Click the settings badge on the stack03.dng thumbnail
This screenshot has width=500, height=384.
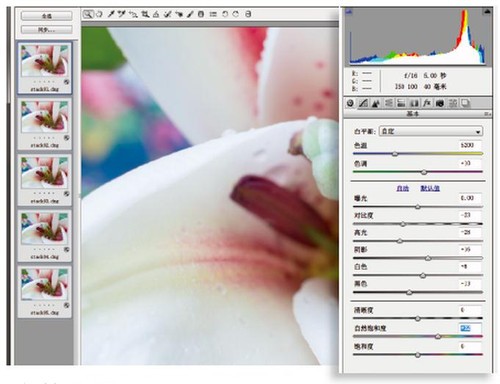[67, 194]
